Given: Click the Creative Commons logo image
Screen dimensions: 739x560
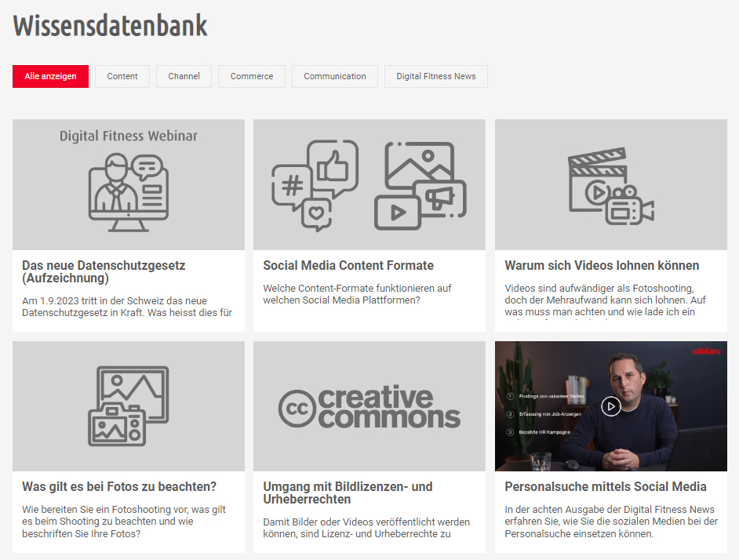Looking at the screenshot, I should tap(369, 406).
